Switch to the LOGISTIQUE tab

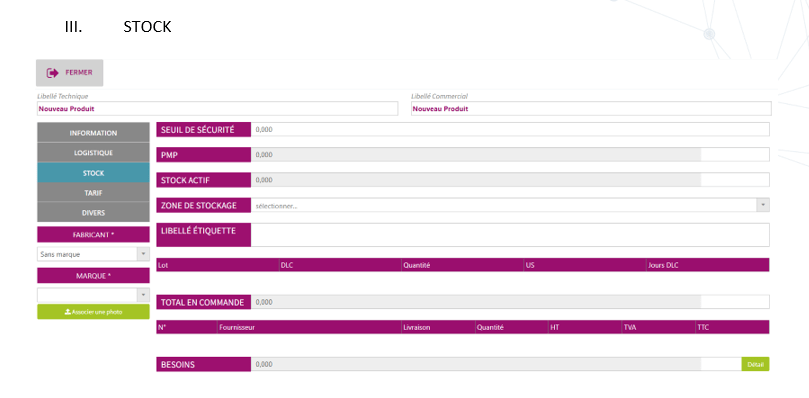click(x=93, y=153)
